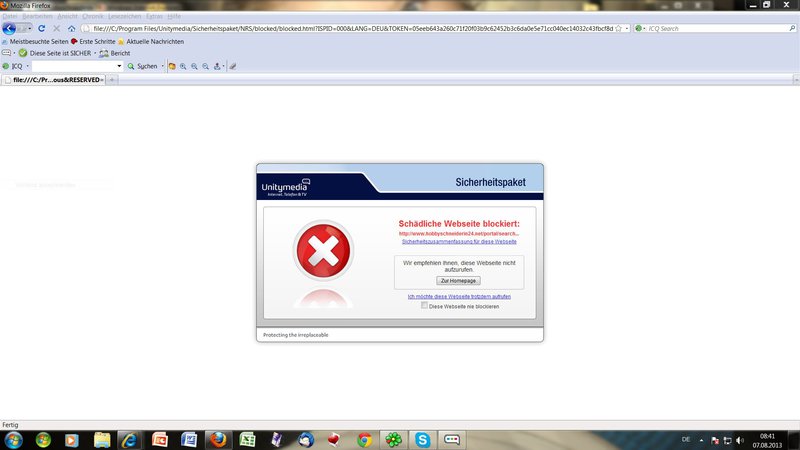
Task: Click the ICQ Search field at top right
Action: pos(717,29)
